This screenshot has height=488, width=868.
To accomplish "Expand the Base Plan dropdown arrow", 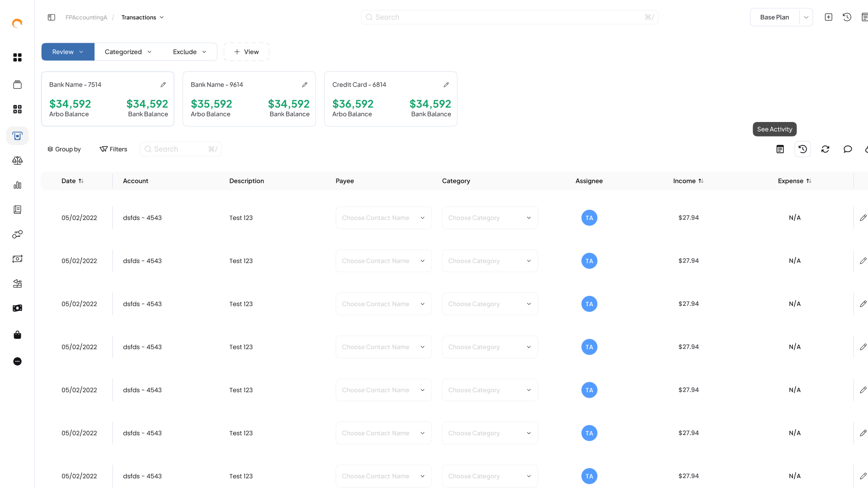I will (806, 17).
